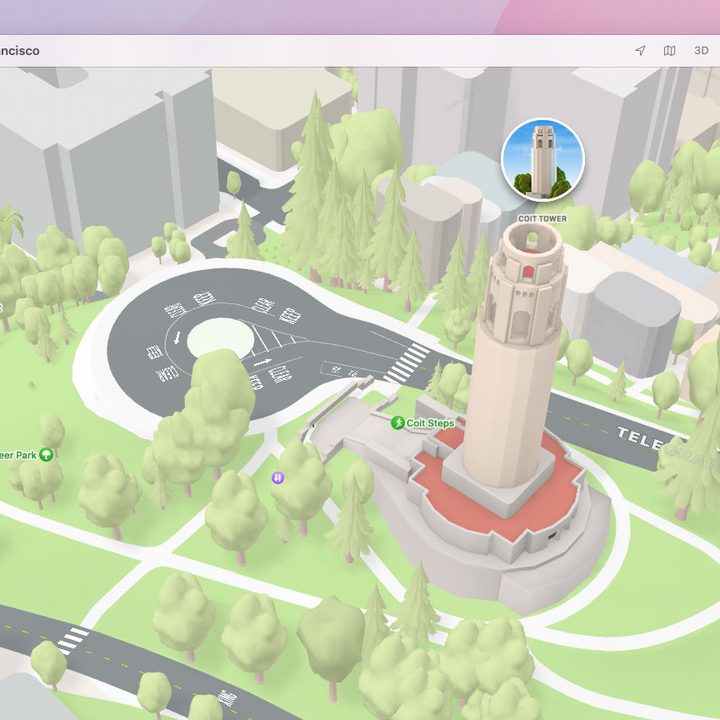This screenshot has height=720, width=720.
Task: Click the San Francisco title in toolbar
Action: click(19, 51)
